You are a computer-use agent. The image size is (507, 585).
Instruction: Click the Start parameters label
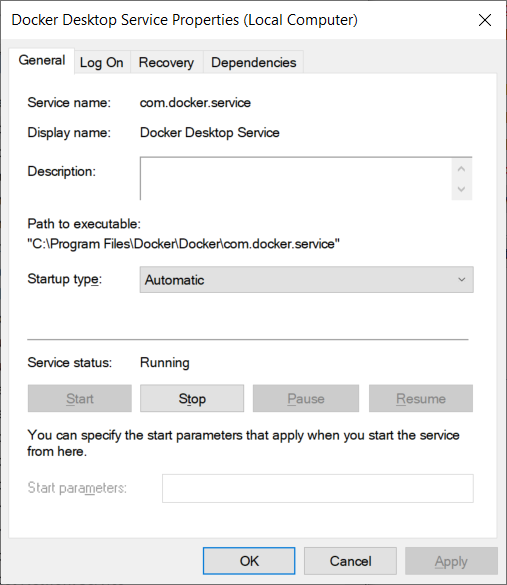point(77,488)
